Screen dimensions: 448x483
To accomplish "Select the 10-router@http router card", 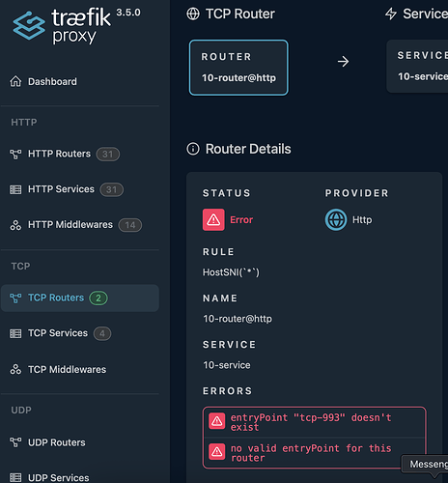I will point(238,68).
